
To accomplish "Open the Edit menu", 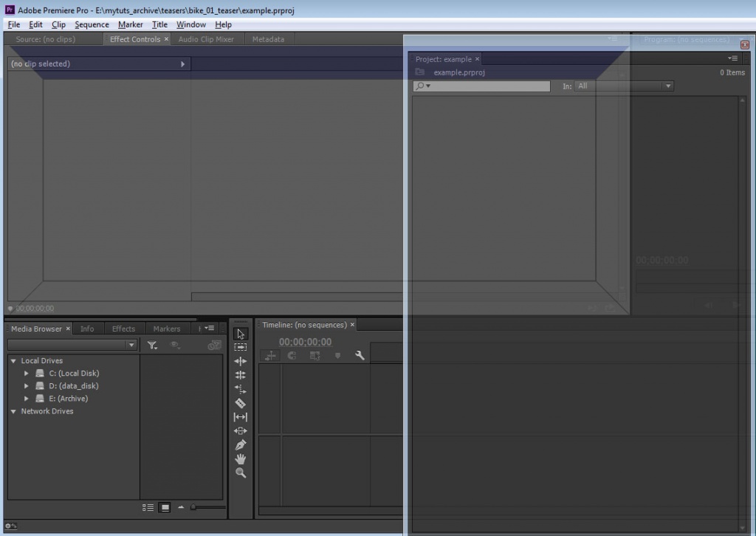I will [35, 24].
